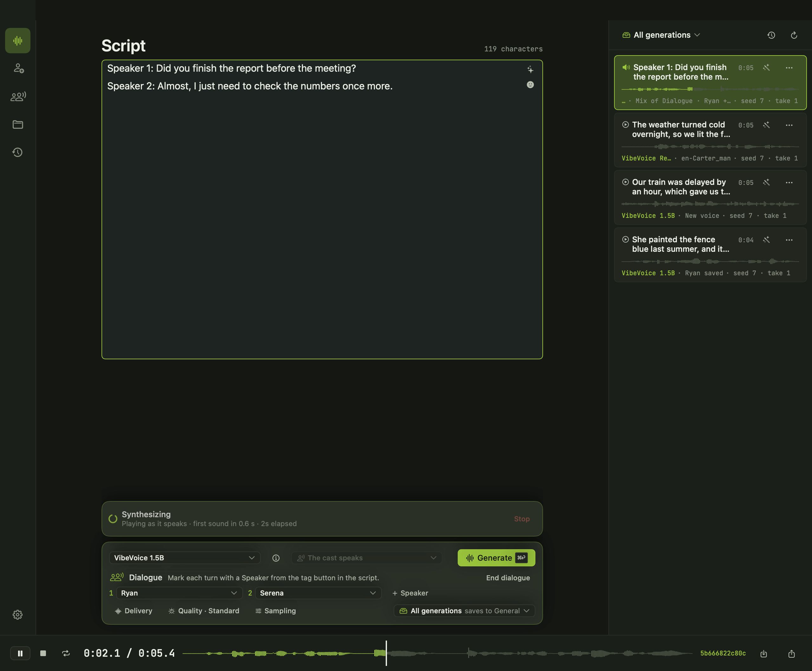Open more options for 'The weather turned cold'
This screenshot has height=671, width=812.
coord(789,125)
